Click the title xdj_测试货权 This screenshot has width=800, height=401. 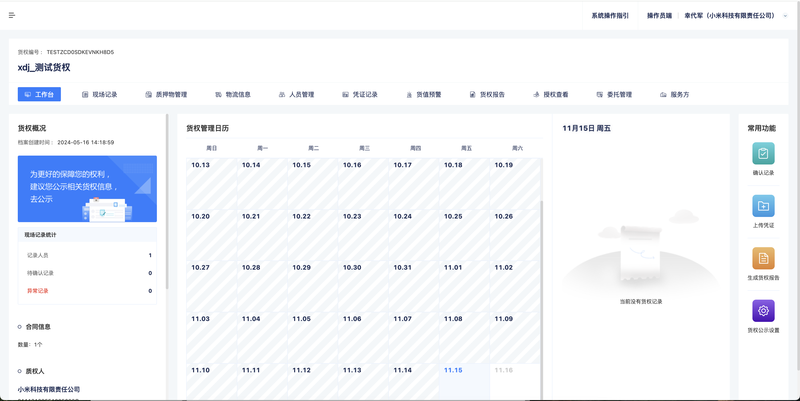(x=44, y=67)
